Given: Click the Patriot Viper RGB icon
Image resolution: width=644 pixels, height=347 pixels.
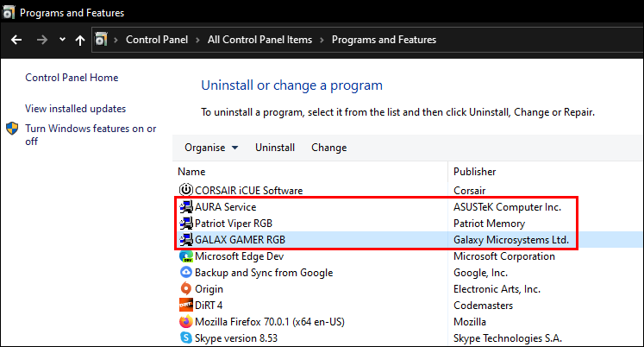Looking at the screenshot, I should click(x=186, y=224).
